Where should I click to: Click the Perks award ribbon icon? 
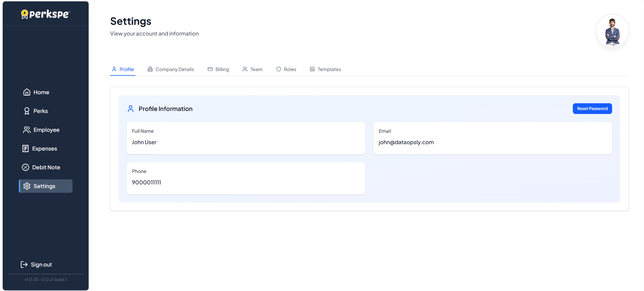[27, 111]
